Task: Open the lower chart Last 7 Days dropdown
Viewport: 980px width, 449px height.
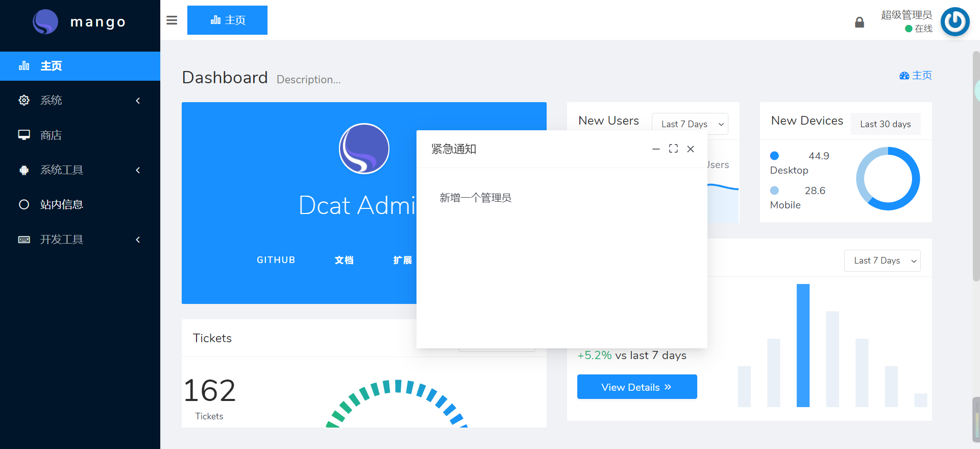Action: (x=883, y=261)
